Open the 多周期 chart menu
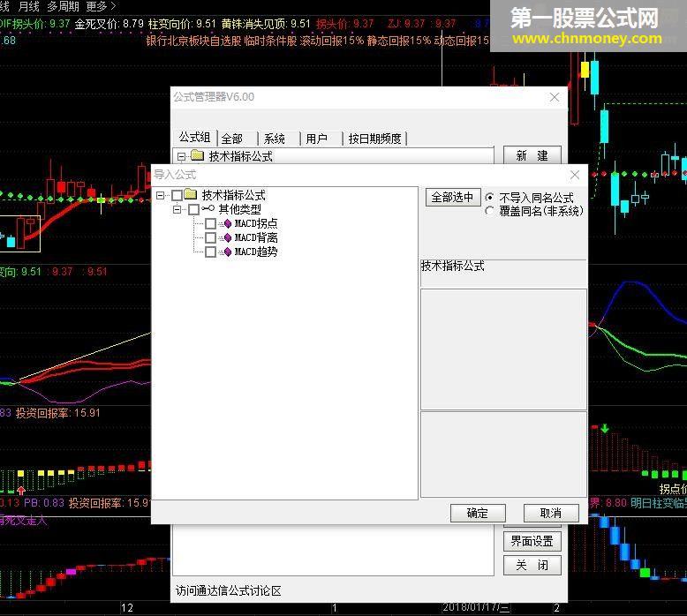This screenshot has width=687, height=616. (63, 6)
